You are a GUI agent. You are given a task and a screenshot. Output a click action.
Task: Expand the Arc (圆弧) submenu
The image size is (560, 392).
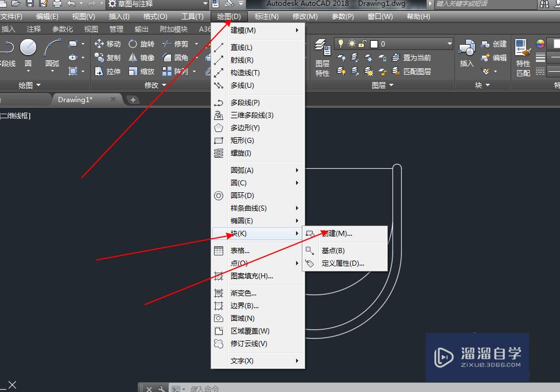[258, 170]
